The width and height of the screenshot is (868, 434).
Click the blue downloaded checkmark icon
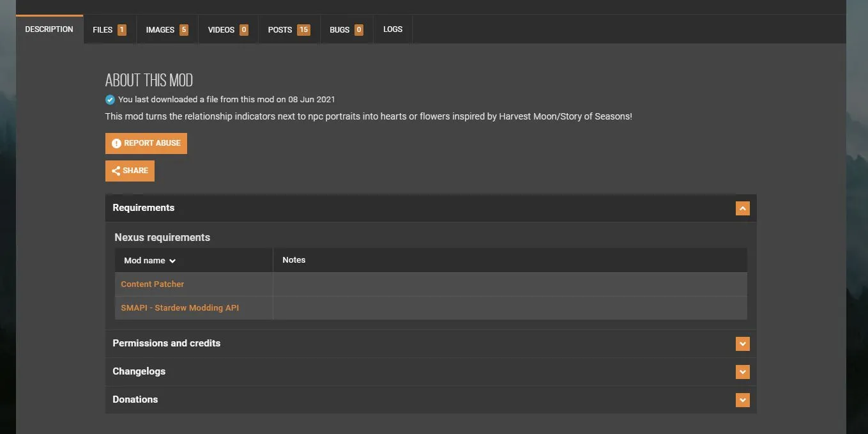tap(110, 100)
